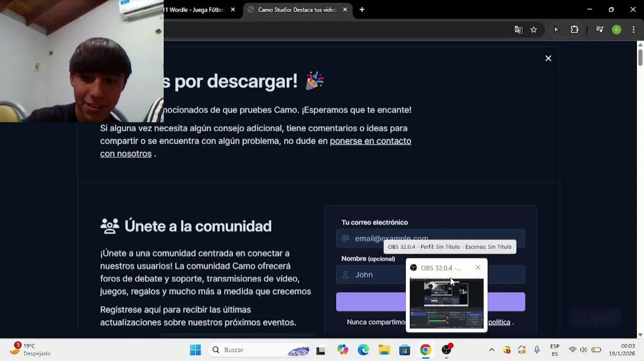Image resolution: width=644 pixels, height=361 pixels.
Task: Close the Wordle - Juega Fútbol tab
Action: coord(233,10)
